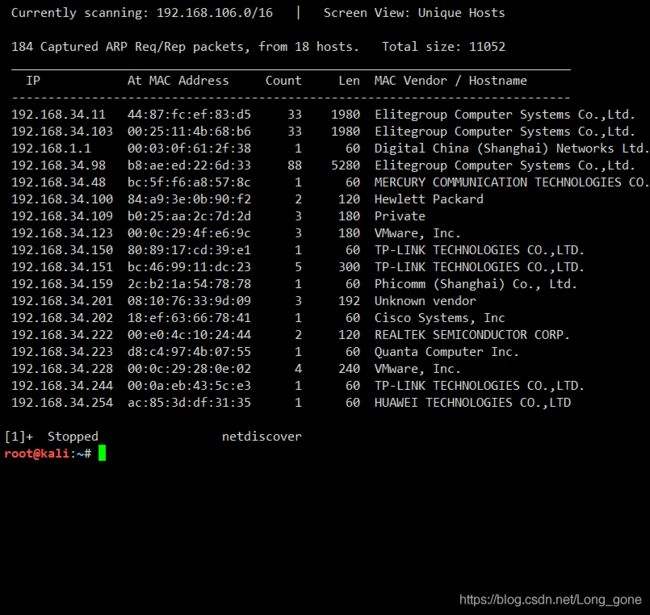Viewport: 650px width, 615px height.
Task: Click 'Total size: 11052' text
Action: point(444,46)
